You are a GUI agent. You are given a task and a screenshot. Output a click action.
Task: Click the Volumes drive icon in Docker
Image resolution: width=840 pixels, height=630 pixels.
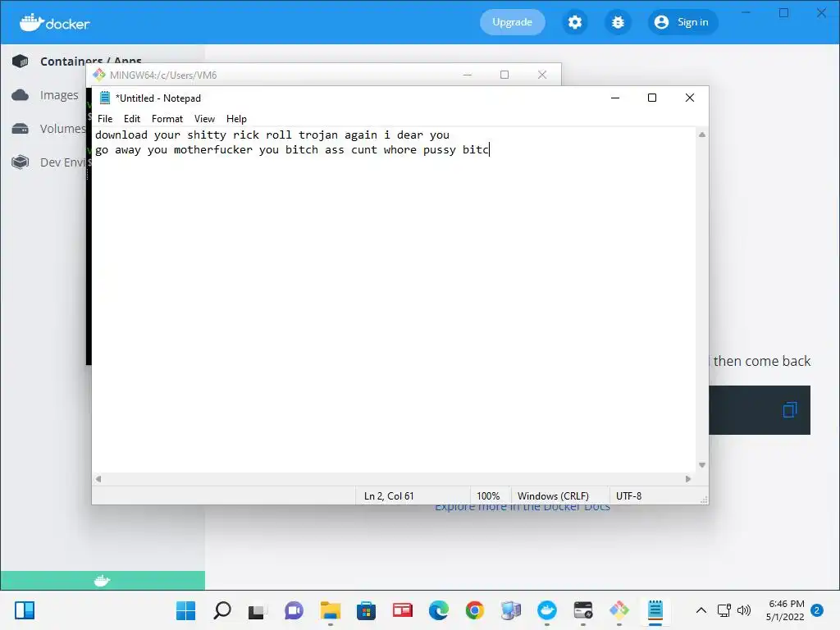(21, 129)
